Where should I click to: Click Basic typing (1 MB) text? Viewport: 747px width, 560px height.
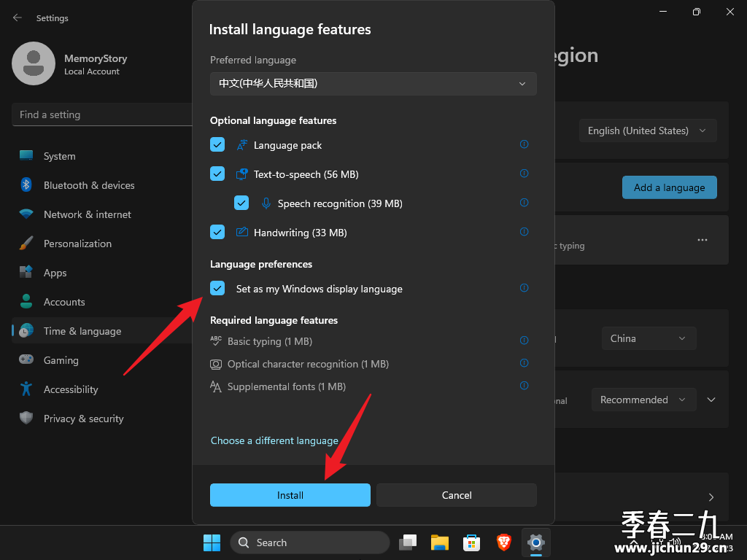pyautogui.click(x=270, y=341)
